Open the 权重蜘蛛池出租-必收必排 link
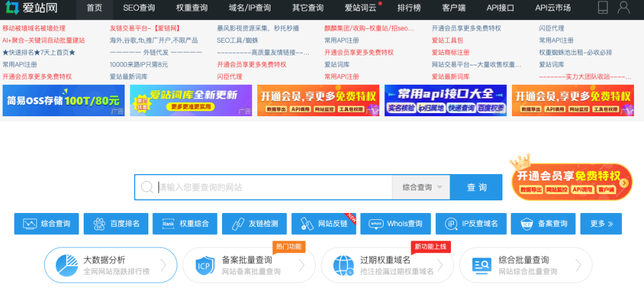644x294 pixels. [575, 53]
